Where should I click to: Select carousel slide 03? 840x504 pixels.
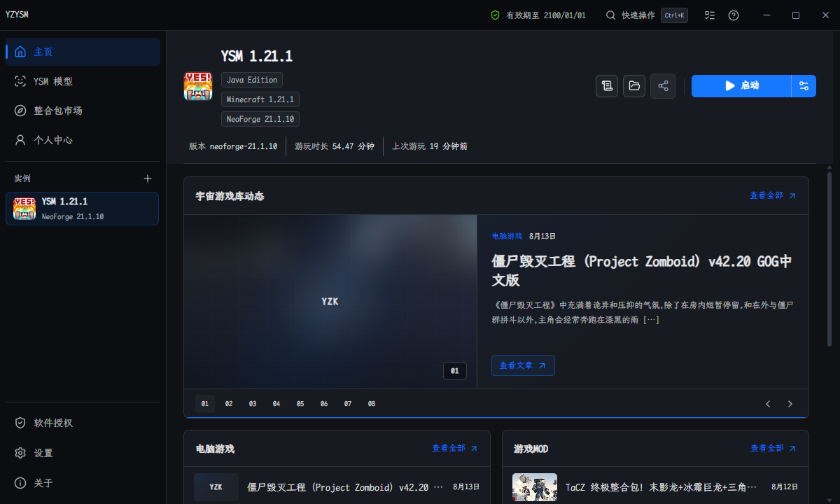pyautogui.click(x=253, y=404)
